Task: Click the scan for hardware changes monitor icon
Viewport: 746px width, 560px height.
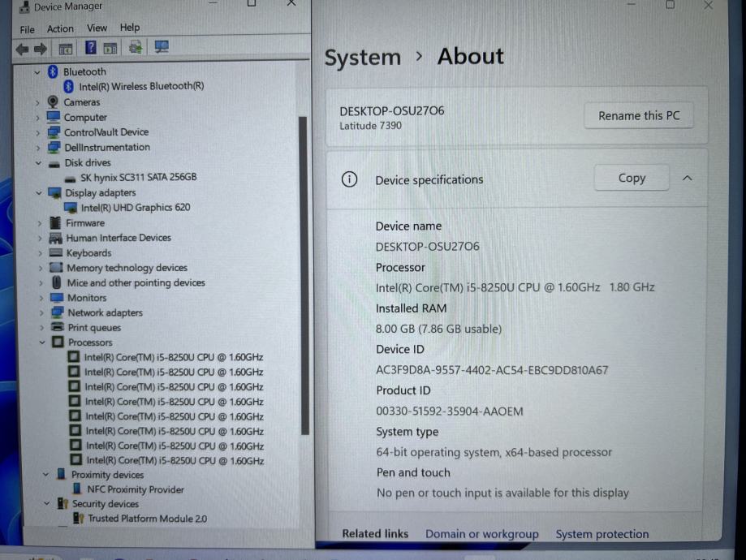Action: [162, 46]
